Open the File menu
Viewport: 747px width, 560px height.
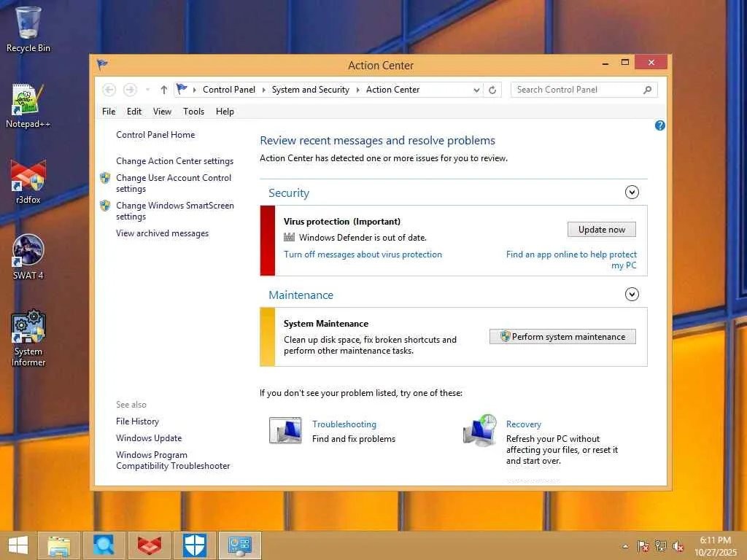[x=109, y=112]
